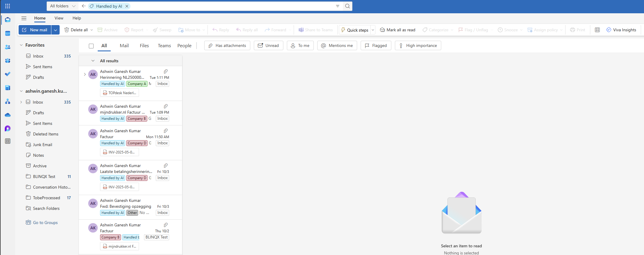
Task: Open mijndrukker.nl F... attachment chip
Action: click(120, 246)
